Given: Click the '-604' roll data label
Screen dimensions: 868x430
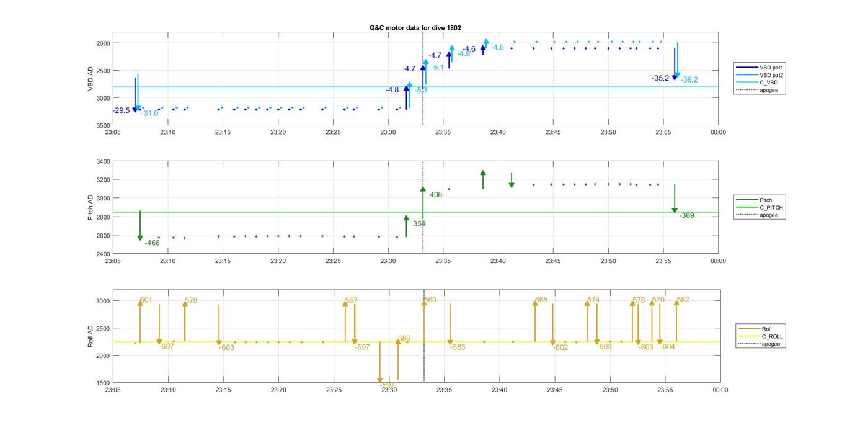Looking at the screenshot, I should (668, 347).
